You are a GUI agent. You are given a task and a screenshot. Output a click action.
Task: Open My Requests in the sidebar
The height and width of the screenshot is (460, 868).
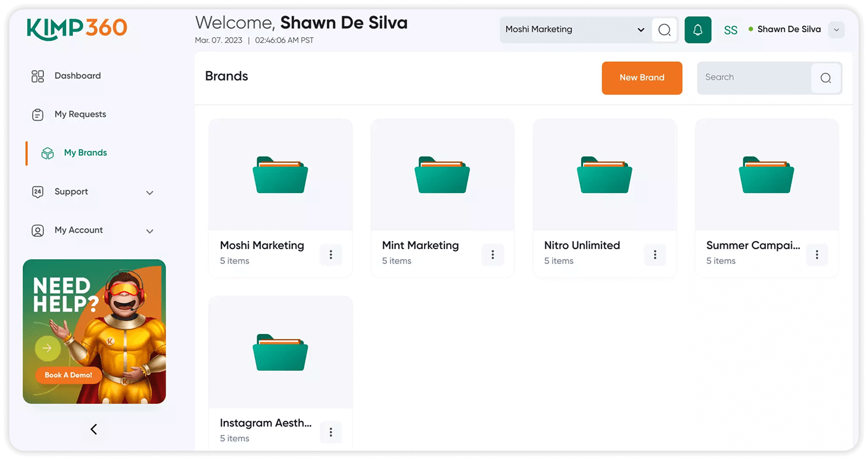(x=80, y=114)
